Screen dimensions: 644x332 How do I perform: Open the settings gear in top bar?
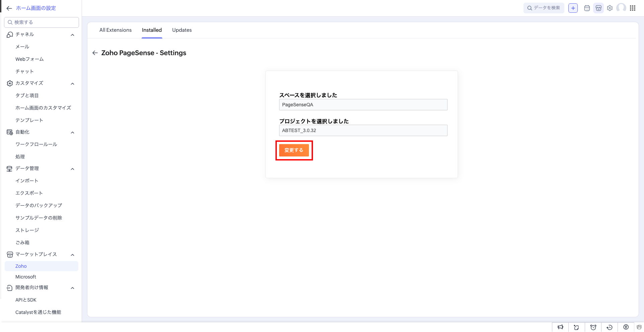pyautogui.click(x=610, y=8)
